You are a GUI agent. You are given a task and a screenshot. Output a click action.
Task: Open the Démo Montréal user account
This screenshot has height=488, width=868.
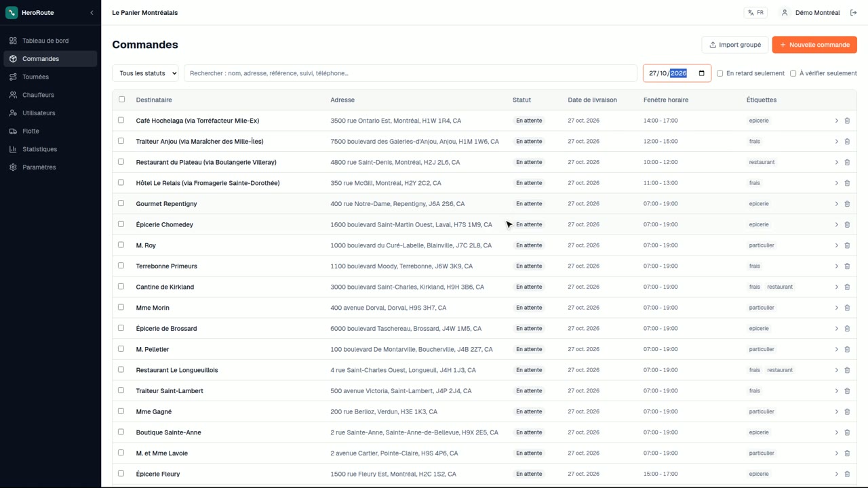810,13
